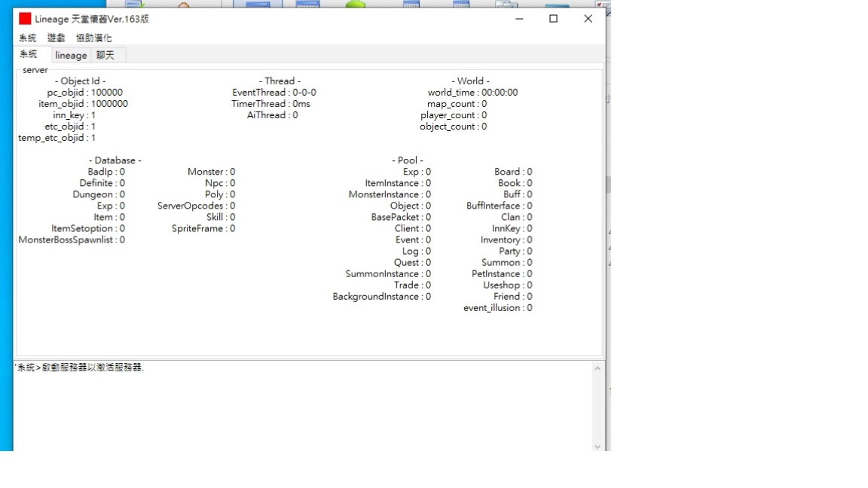
Task: Click the Buff : 0 pool entry
Action: pyautogui.click(x=518, y=195)
